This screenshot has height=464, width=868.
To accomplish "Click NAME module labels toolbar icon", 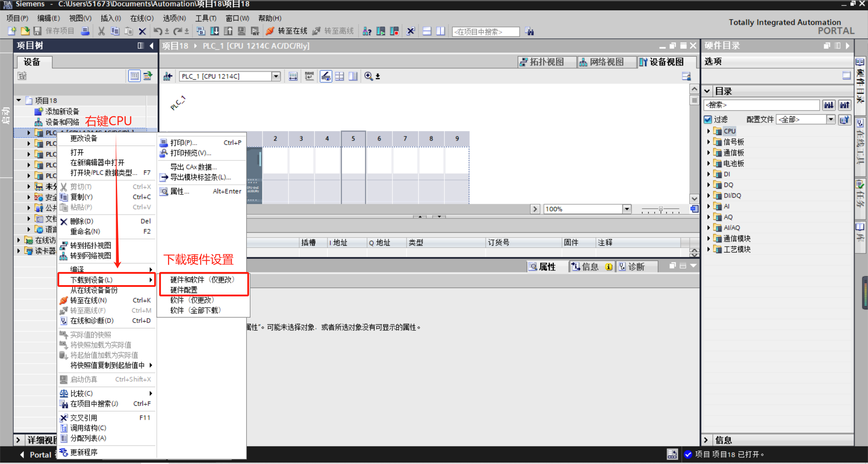I will coord(309,76).
